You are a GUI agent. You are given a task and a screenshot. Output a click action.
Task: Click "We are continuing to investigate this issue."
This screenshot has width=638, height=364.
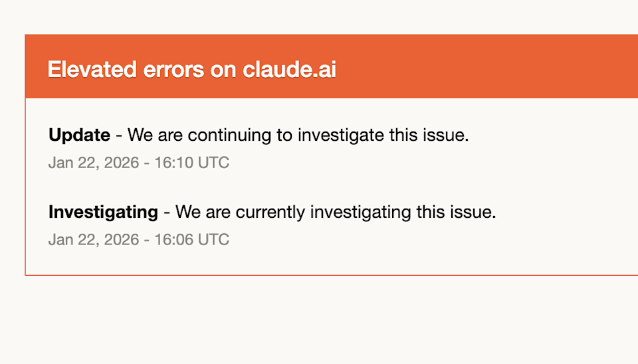click(298, 135)
